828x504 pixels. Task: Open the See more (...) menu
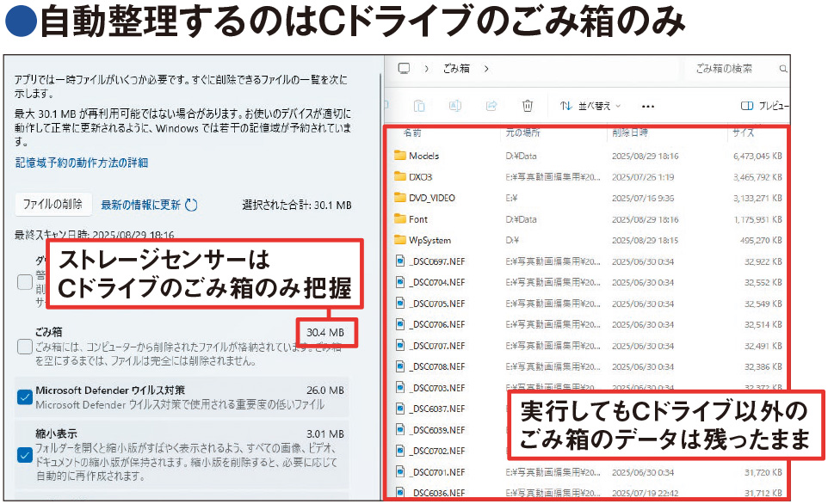click(x=648, y=105)
